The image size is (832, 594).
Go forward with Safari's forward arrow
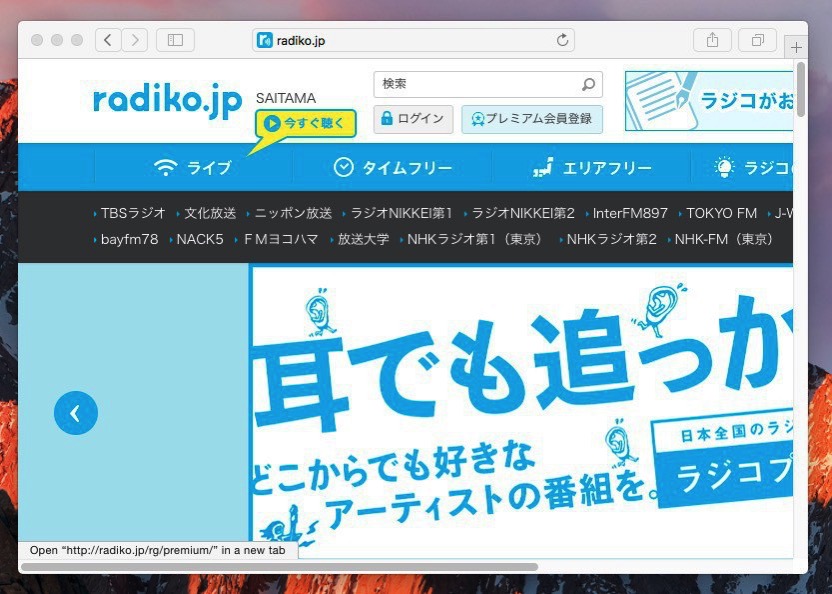point(135,40)
